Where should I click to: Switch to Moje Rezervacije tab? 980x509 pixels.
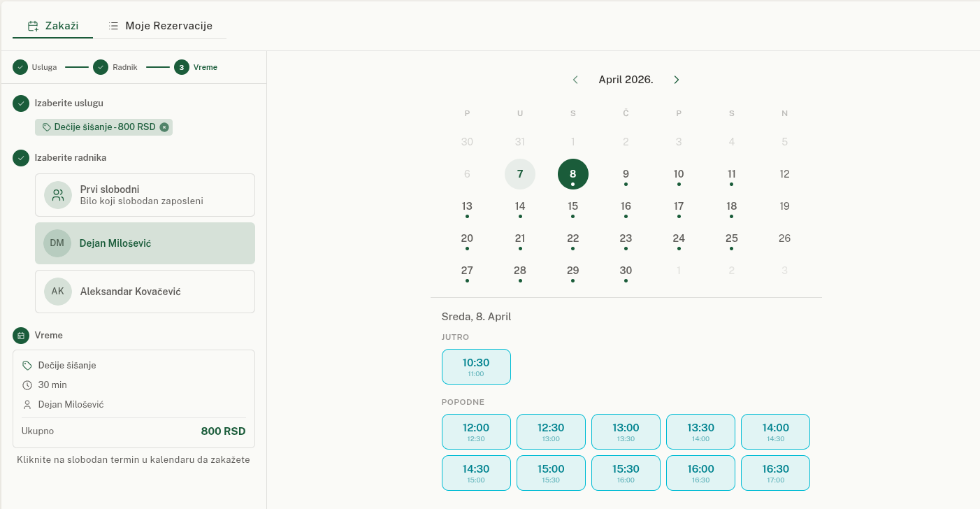(x=160, y=26)
